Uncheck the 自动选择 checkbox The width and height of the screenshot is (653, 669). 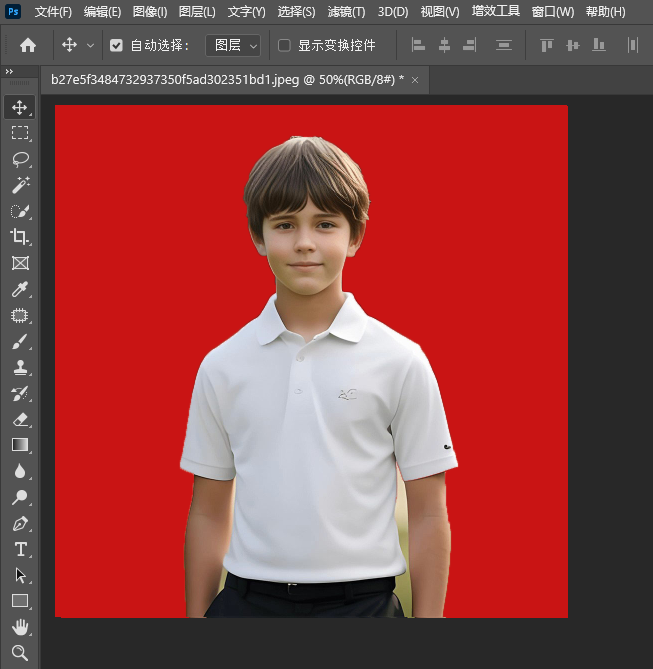coord(116,45)
